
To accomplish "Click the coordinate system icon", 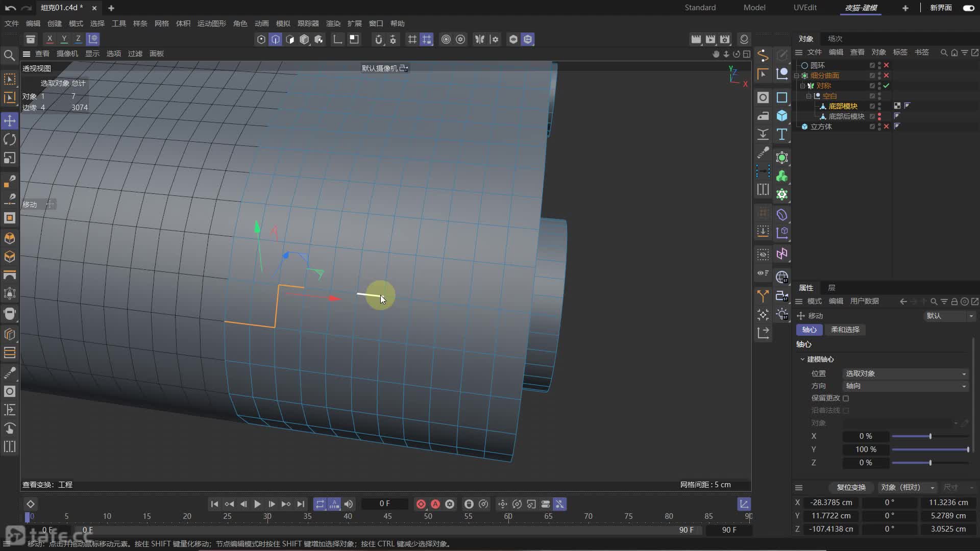I will pyautogui.click(x=93, y=39).
